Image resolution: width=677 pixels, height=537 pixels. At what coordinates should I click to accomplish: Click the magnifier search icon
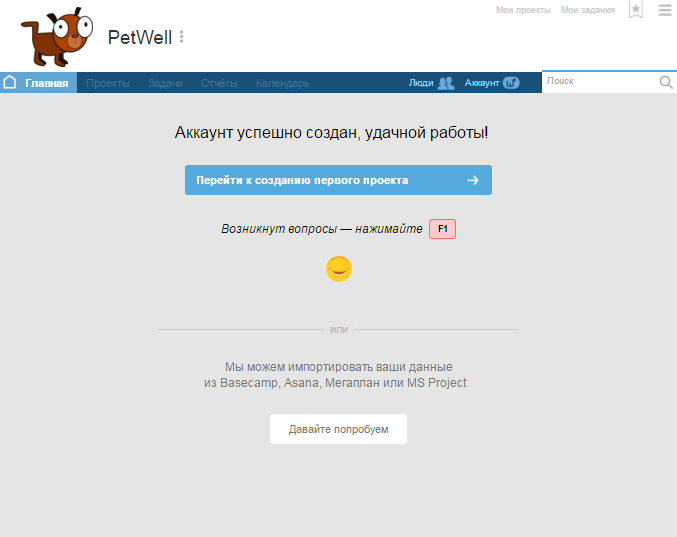(666, 82)
